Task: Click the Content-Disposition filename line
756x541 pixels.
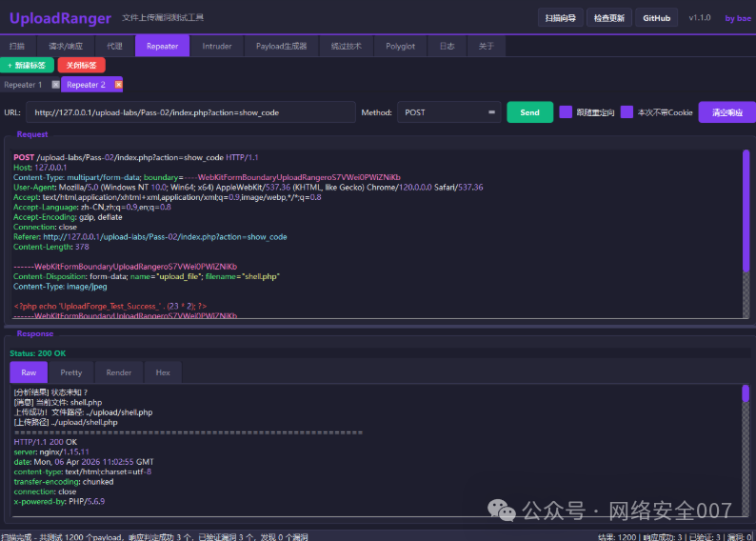Action: 147,276
